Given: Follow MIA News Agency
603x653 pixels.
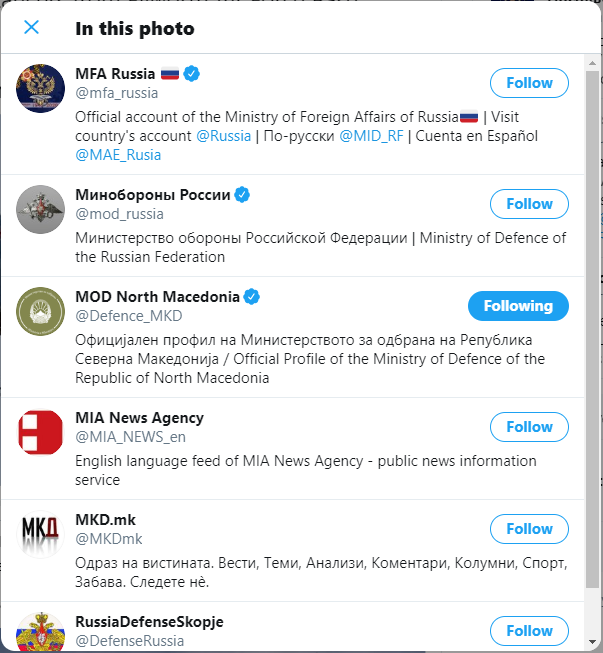Looking at the screenshot, I should [529, 427].
